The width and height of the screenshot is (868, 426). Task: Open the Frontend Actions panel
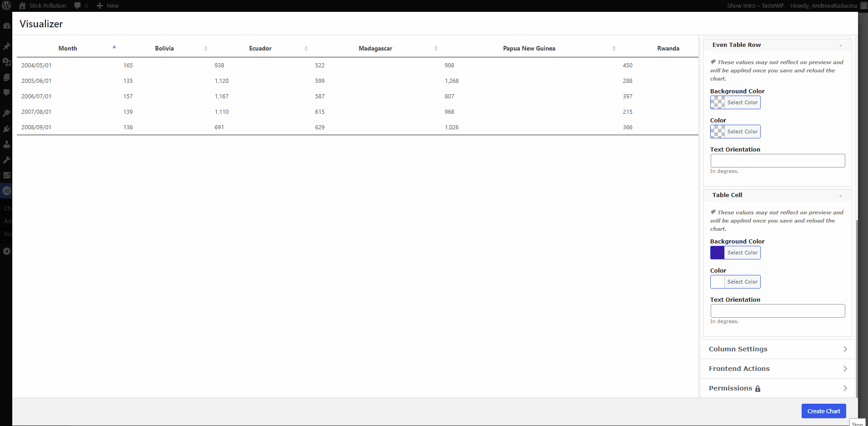777,369
